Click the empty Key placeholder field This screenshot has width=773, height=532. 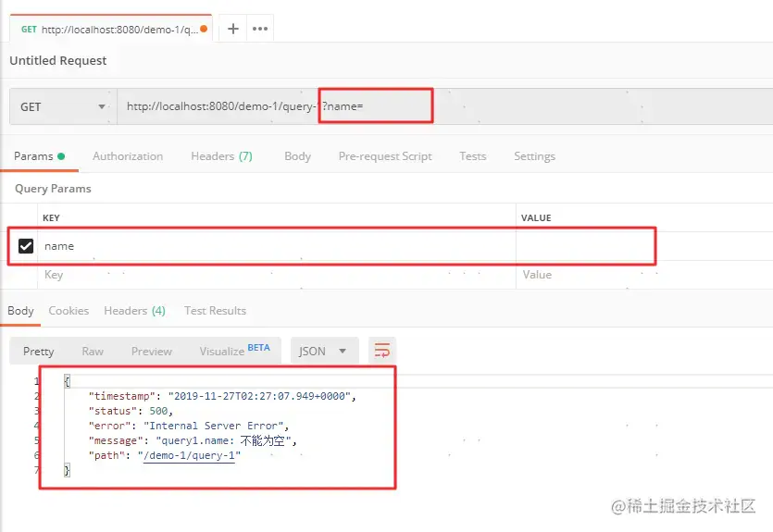[x=277, y=275]
